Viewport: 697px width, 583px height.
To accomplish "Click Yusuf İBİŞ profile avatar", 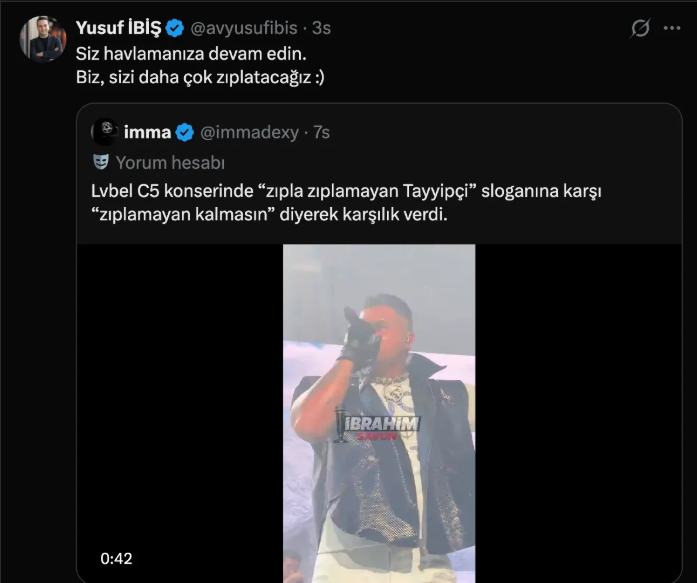I will click(41, 39).
